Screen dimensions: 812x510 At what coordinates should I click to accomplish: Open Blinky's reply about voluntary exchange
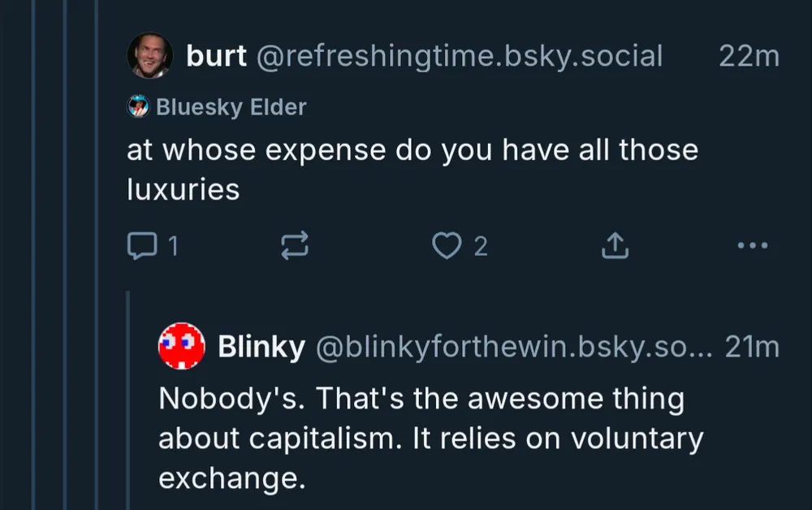(430, 439)
